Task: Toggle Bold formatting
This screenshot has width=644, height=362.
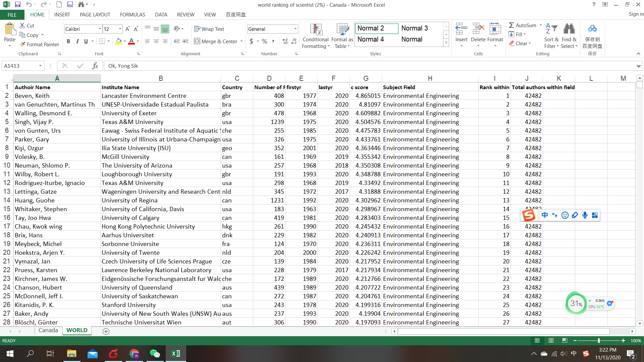Action: 68,41
